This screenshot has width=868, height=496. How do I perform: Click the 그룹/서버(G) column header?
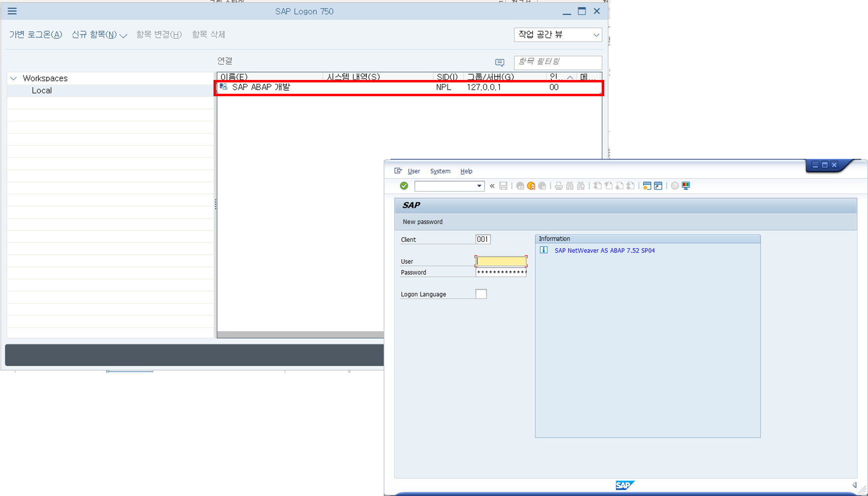[490, 77]
